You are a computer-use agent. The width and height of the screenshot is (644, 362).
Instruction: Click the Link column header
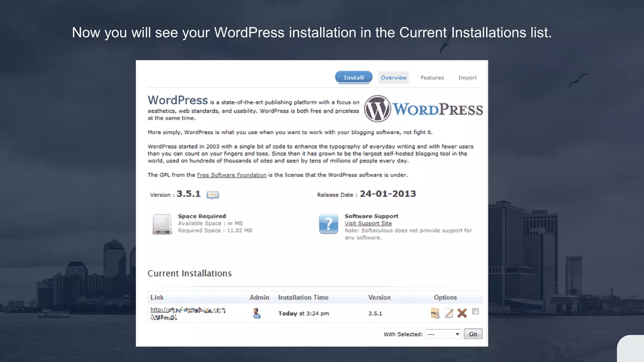click(157, 297)
